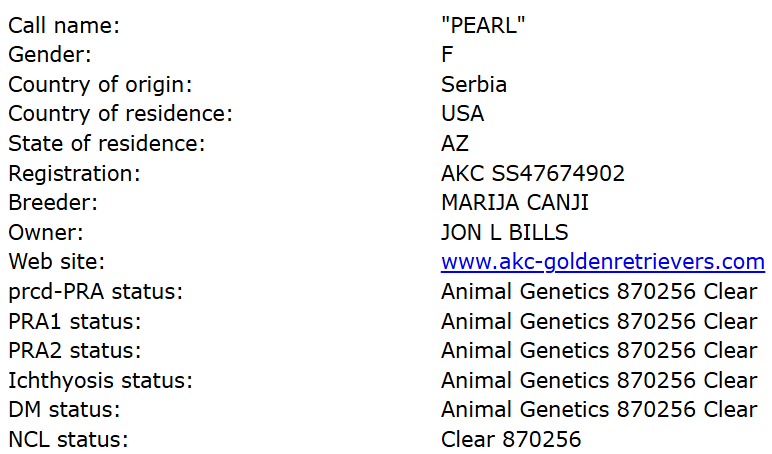Click the PRA1 status result text
The height and width of the screenshot is (454, 772).
598,321
